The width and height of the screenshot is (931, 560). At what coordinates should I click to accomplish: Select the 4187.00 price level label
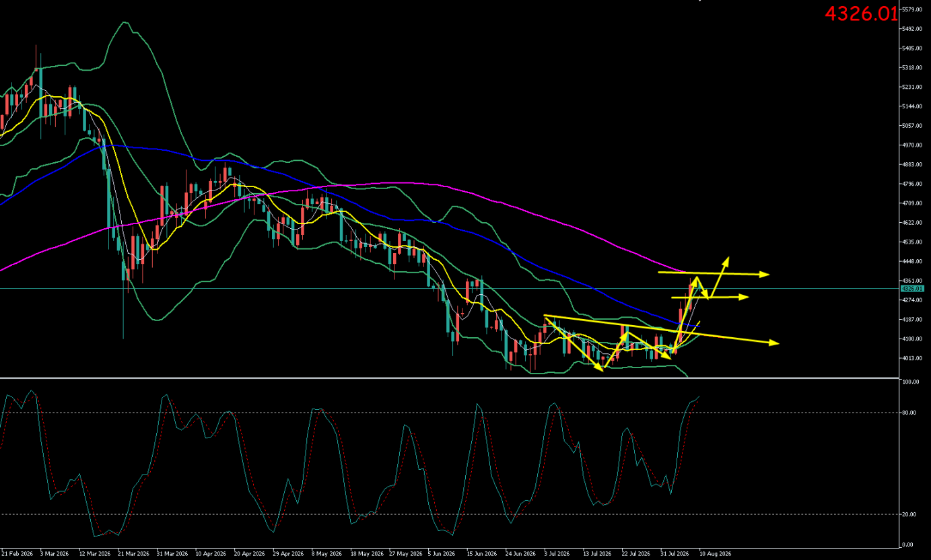(913, 320)
